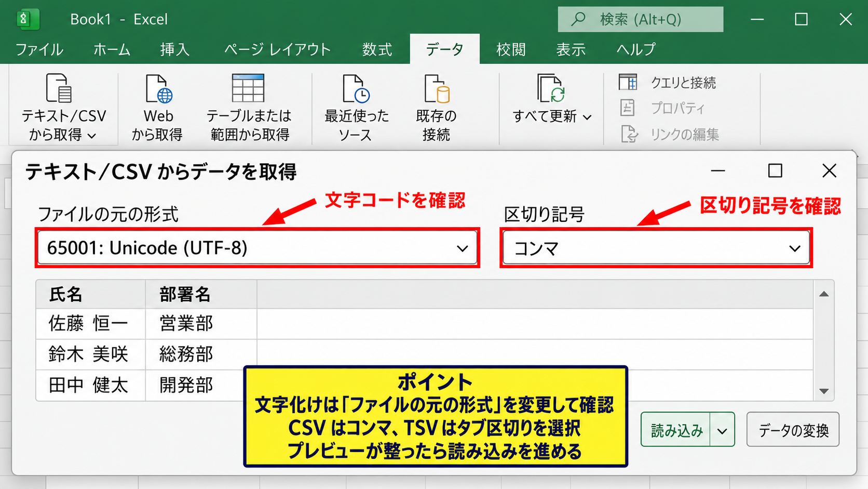Switch to the ホーム tab

[112, 49]
